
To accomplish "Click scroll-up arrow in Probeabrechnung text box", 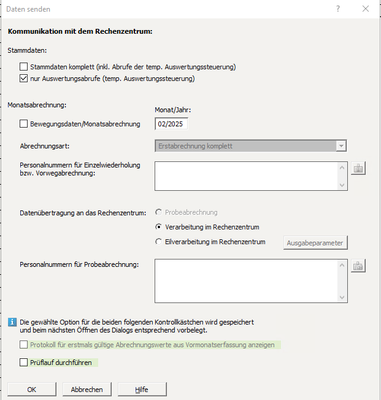I will click(342, 265).
